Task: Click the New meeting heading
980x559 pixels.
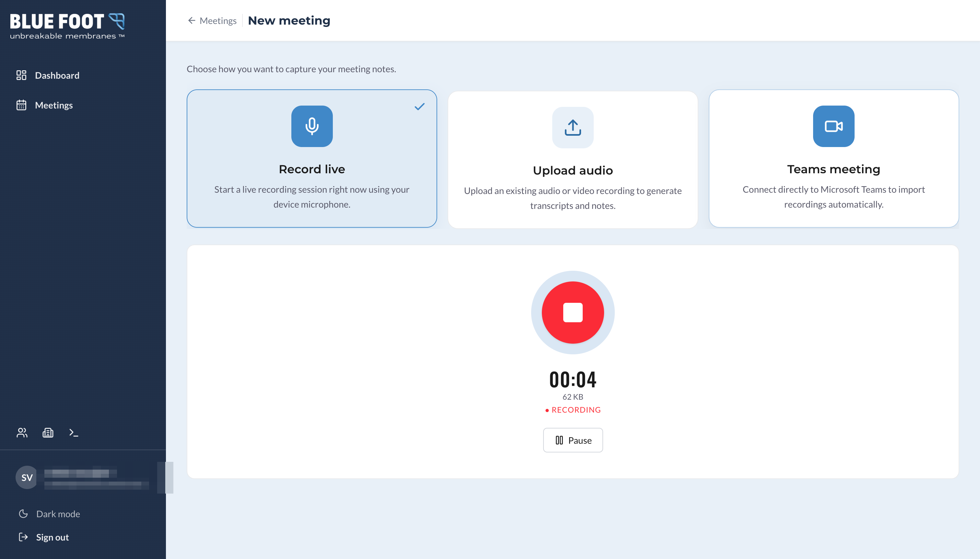Action: point(289,21)
